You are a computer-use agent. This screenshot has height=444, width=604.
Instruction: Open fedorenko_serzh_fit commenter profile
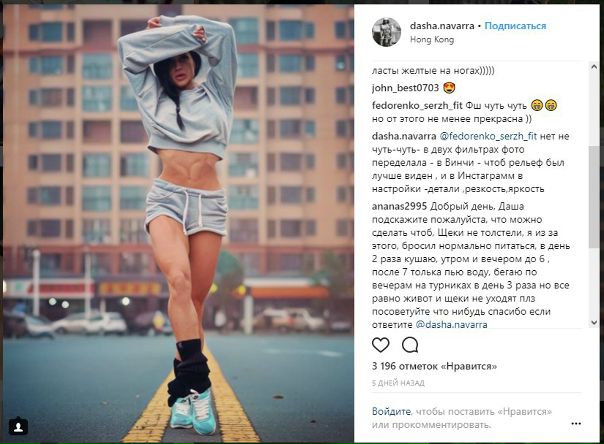(417, 105)
